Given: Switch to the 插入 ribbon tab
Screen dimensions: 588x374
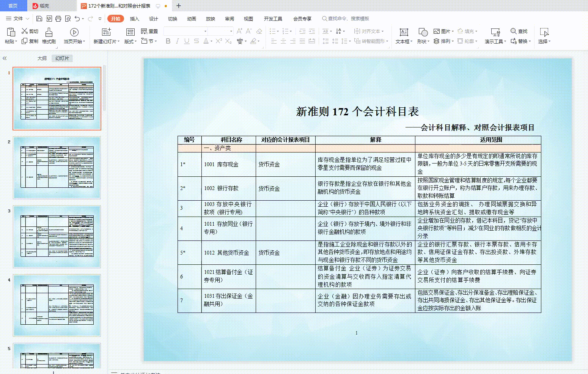Looking at the screenshot, I should point(134,19).
